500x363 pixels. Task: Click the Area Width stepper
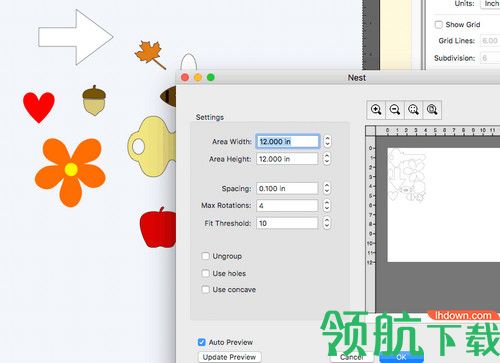tap(327, 141)
